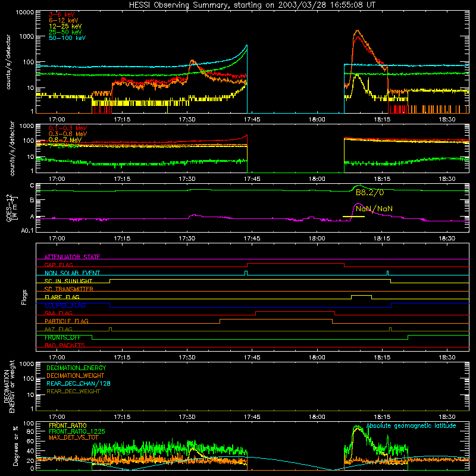This screenshot has height=476, width=476.
Task: Click the Absolute geomagnetic latitude label
Action: (x=411, y=426)
